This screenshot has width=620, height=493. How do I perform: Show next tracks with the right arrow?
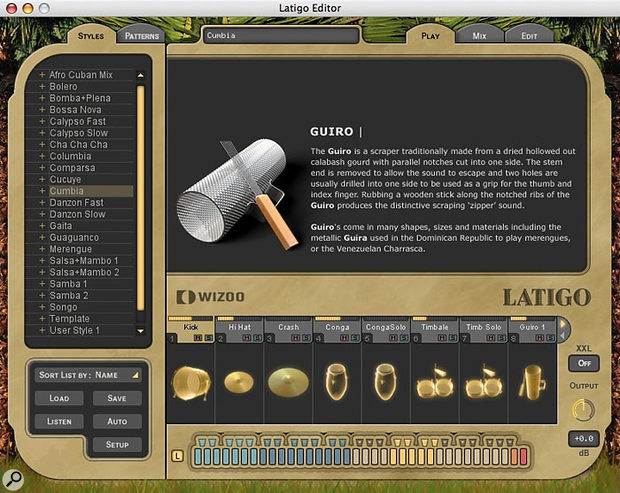[563, 324]
